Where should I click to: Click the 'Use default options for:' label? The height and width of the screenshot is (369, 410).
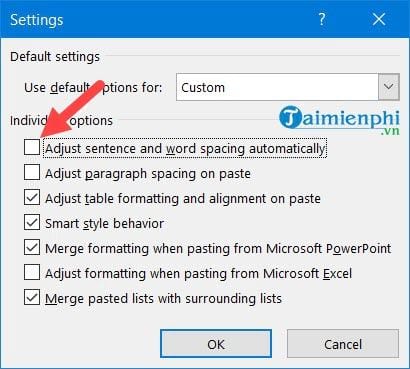(93, 88)
